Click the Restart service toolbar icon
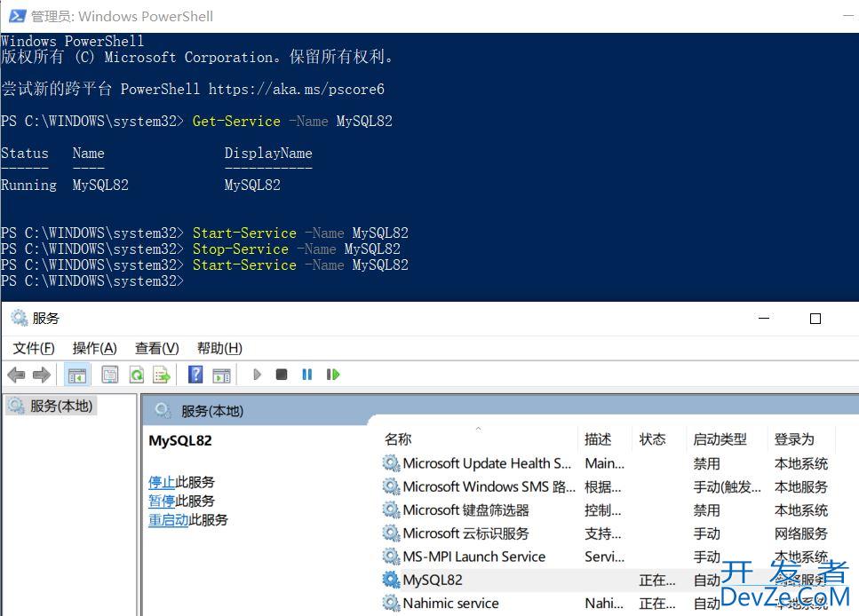Image resolution: width=859 pixels, height=616 pixels. coord(333,375)
